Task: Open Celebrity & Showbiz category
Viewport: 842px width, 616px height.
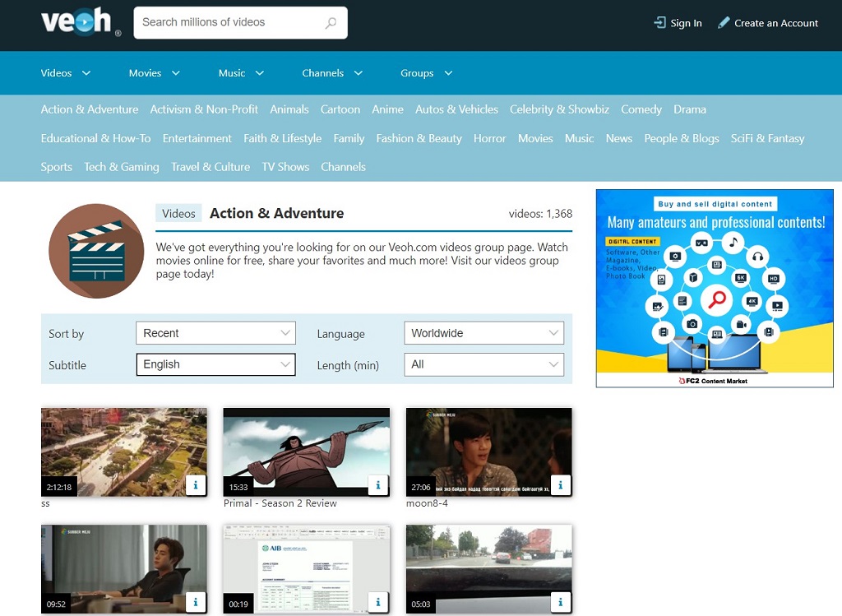Action: tap(559, 109)
